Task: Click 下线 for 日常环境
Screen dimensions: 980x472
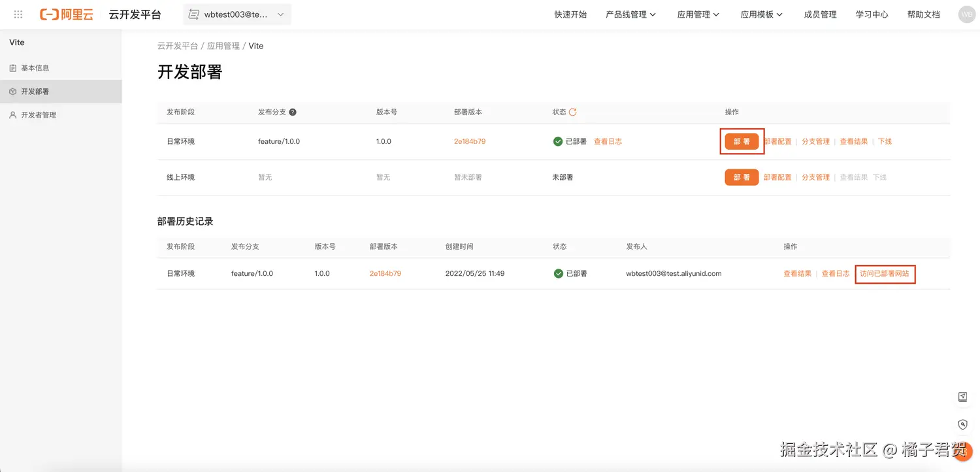Action: coord(885,141)
